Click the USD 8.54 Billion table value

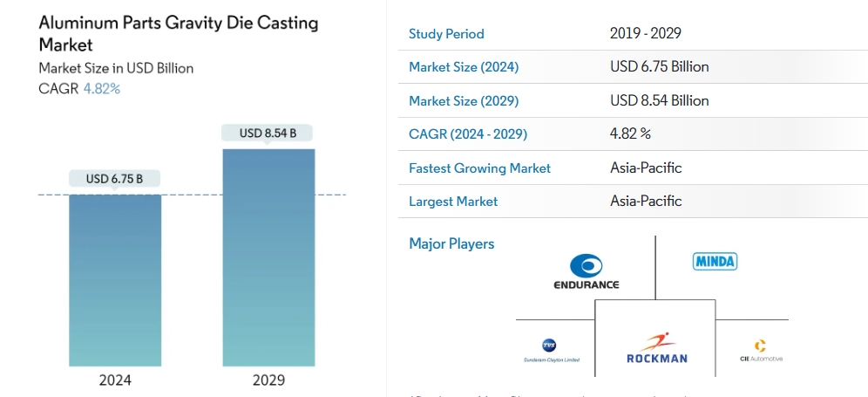tap(660, 100)
